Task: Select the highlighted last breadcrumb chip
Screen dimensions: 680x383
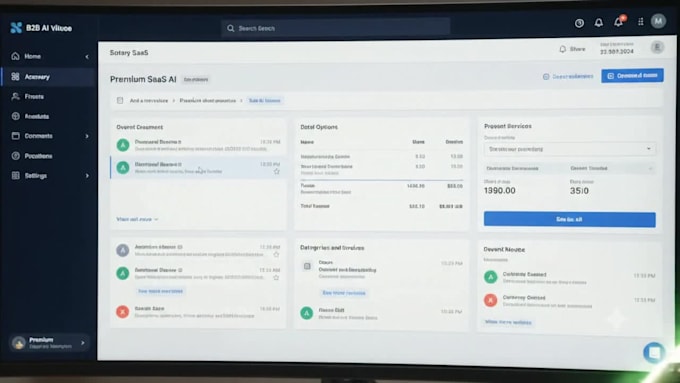Action: [x=265, y=101]
